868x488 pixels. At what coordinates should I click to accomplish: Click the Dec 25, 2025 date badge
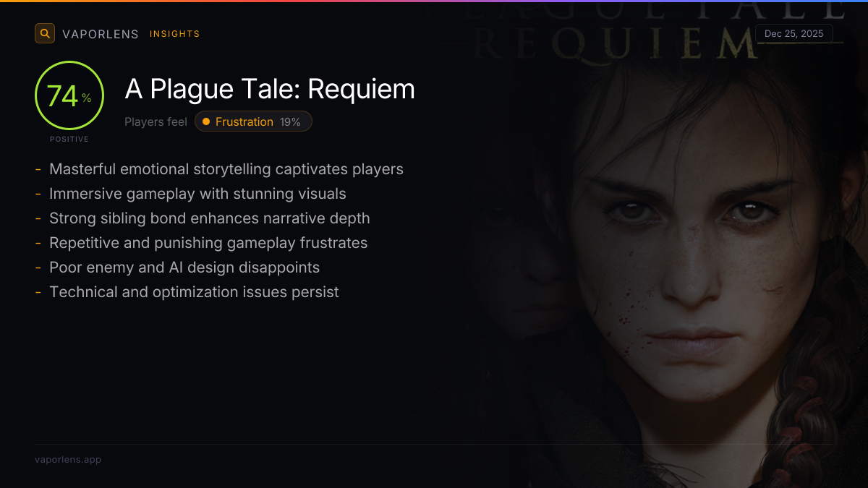point(793,34)
